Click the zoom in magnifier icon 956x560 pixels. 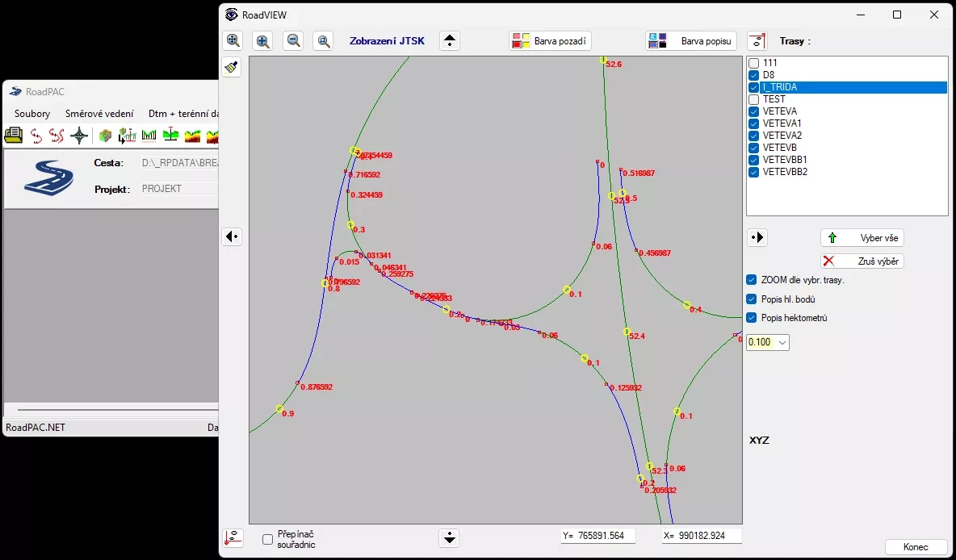[x=263, y=41]
